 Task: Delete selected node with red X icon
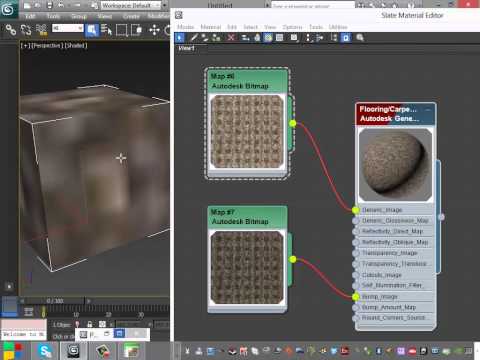coord(231,38)
